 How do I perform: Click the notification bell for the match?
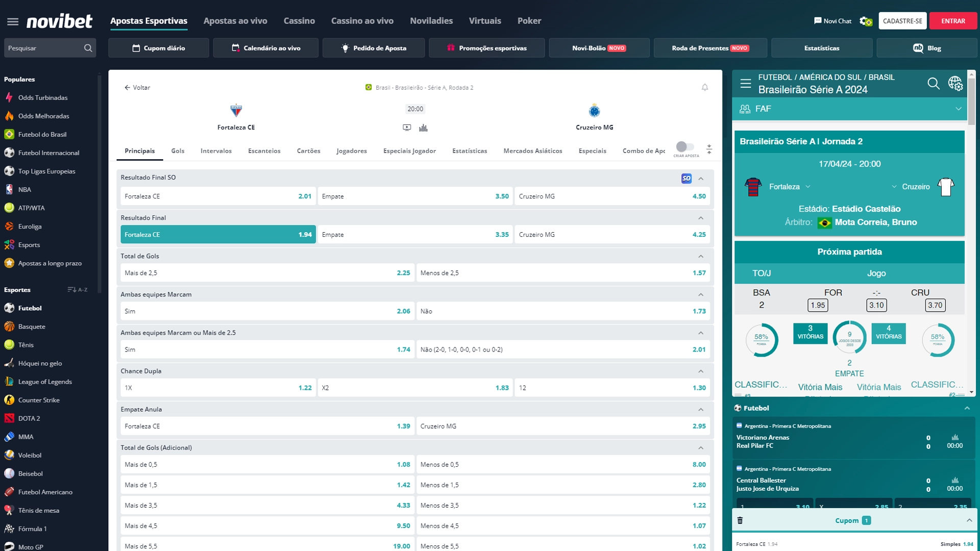(x=705, y=87)
